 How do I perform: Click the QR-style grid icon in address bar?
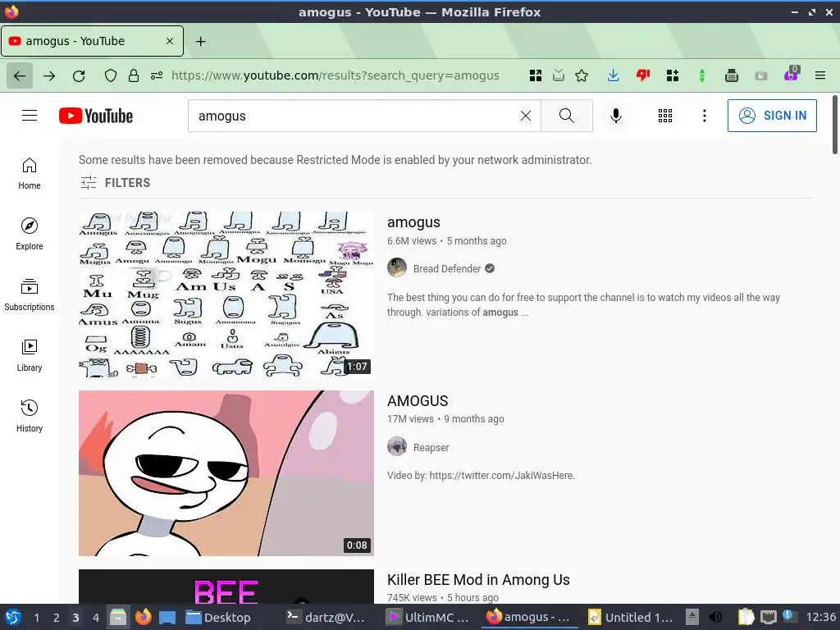pyautogui.click(x=535, y=75)
